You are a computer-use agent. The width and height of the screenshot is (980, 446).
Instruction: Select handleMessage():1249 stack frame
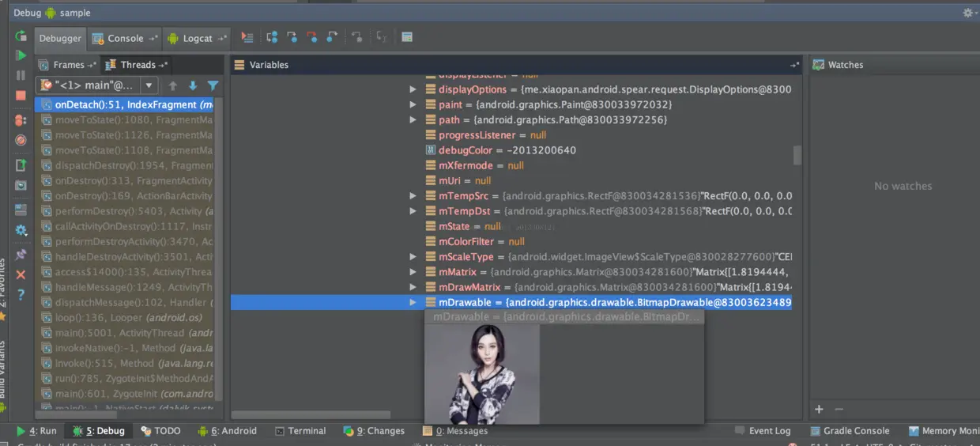point(125,287)
